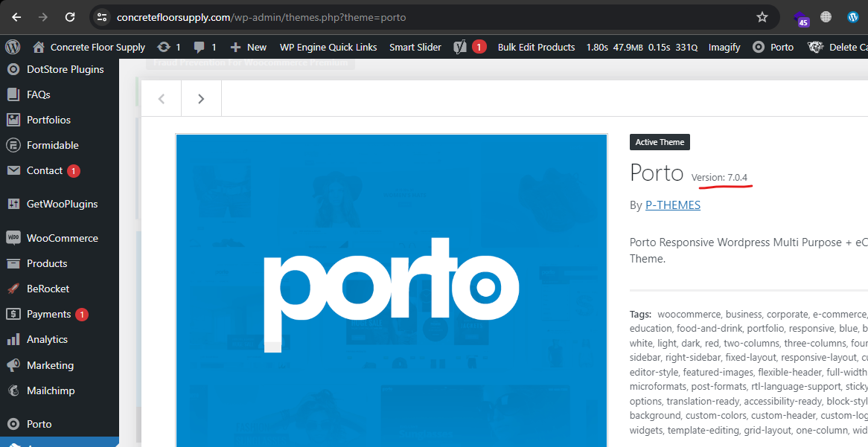Open WooCommerce in sidebar menu

point(60,239)
